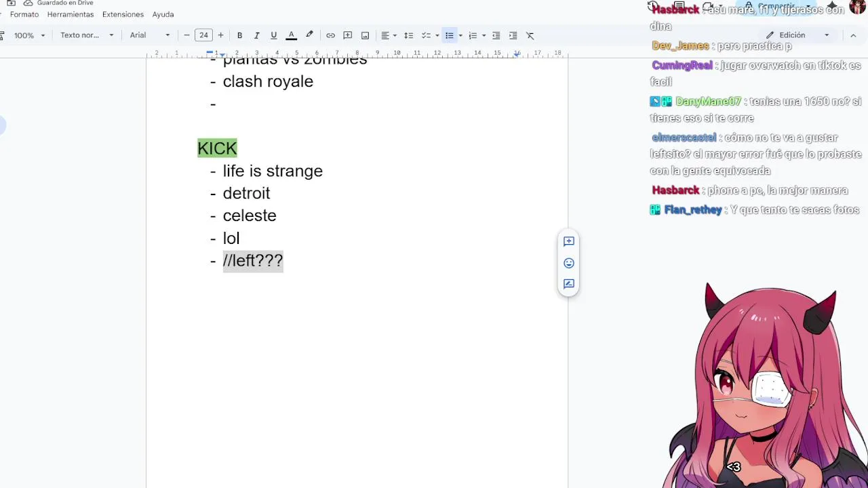Click the "clash royale" list item
868x488 pixels.
point(268,81)
